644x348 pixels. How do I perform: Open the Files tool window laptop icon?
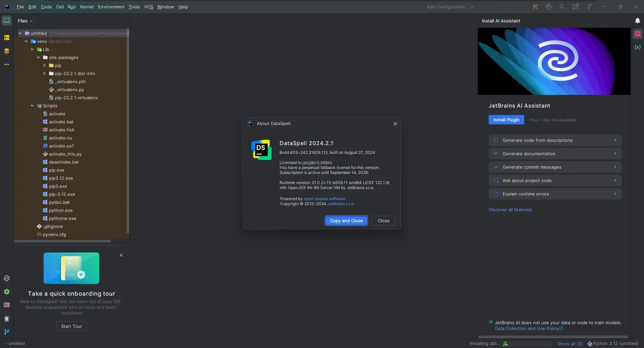(x=7, y=20)
